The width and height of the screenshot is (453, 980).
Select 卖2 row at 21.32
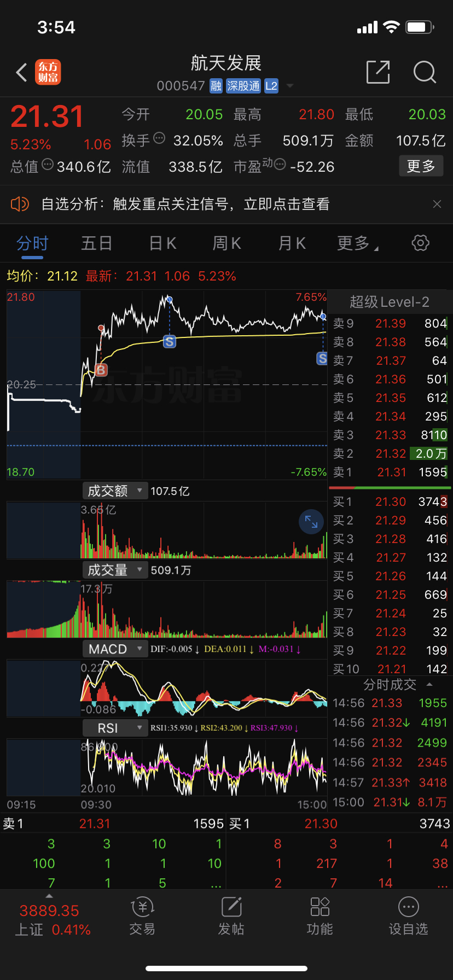[390, 453]
